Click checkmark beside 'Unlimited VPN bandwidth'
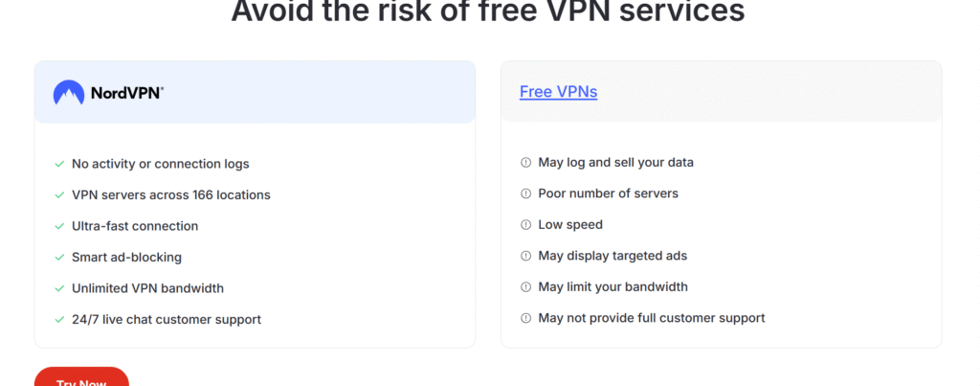 (59, 288)
